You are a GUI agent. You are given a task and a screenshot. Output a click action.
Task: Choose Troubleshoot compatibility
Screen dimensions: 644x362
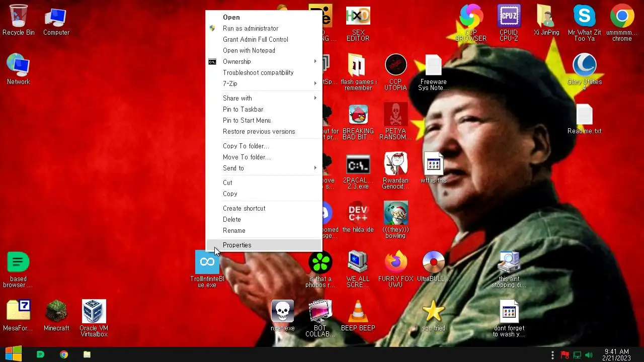264,72
